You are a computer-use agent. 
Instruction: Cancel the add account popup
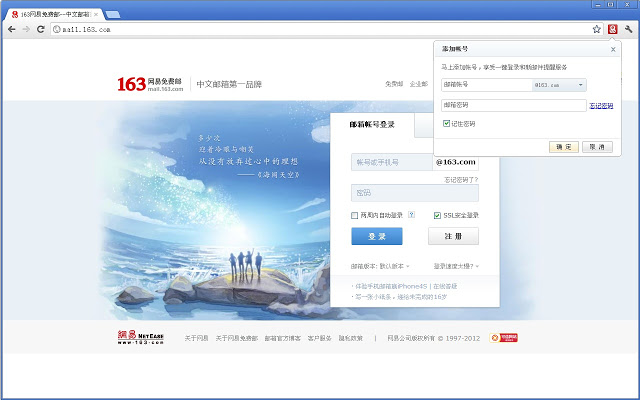[x=597, y=147]
